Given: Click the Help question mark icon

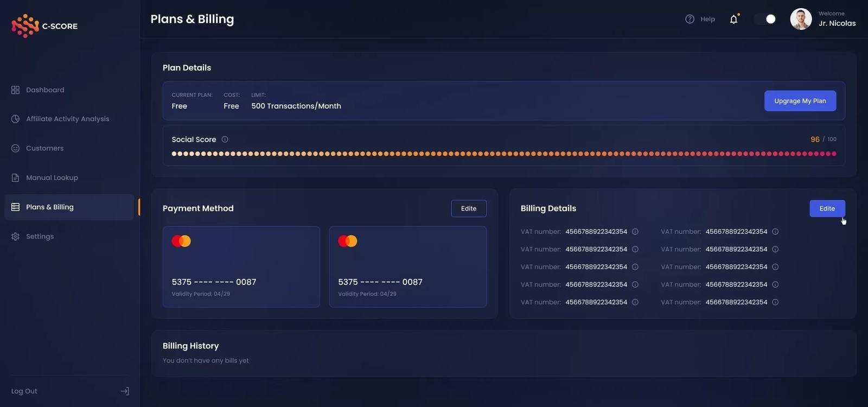Looking at the screenshot, I should point(690,19).
